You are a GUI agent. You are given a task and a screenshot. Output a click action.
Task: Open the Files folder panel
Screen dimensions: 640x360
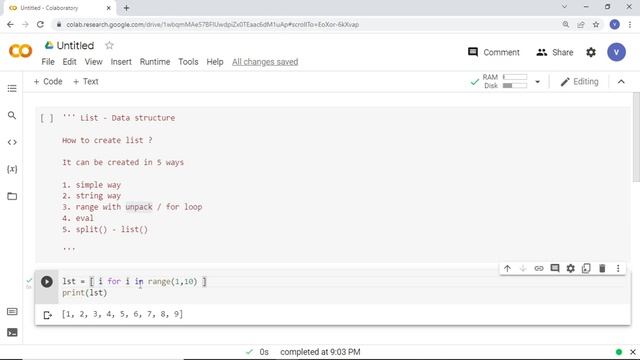coord(12,196)
